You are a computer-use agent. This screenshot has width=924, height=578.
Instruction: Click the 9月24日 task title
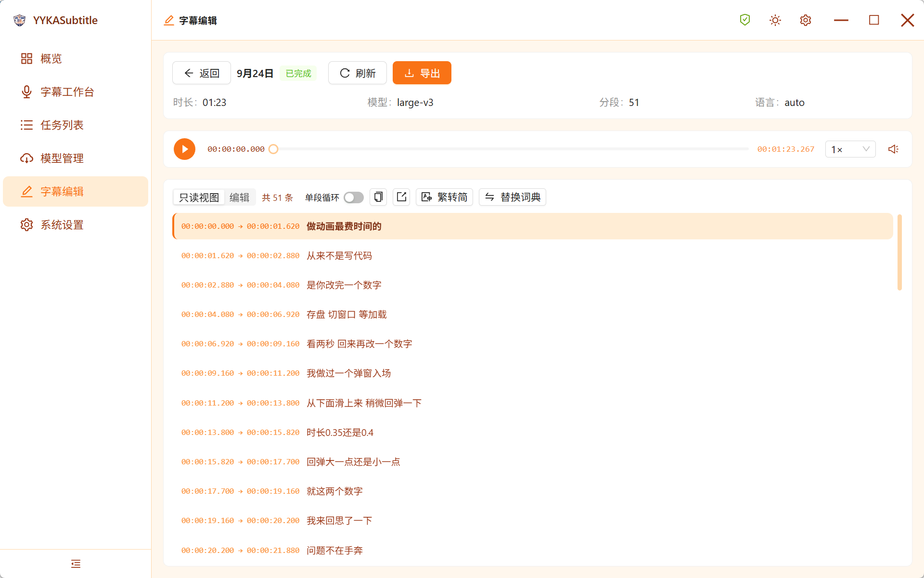(x=255, y=73)
